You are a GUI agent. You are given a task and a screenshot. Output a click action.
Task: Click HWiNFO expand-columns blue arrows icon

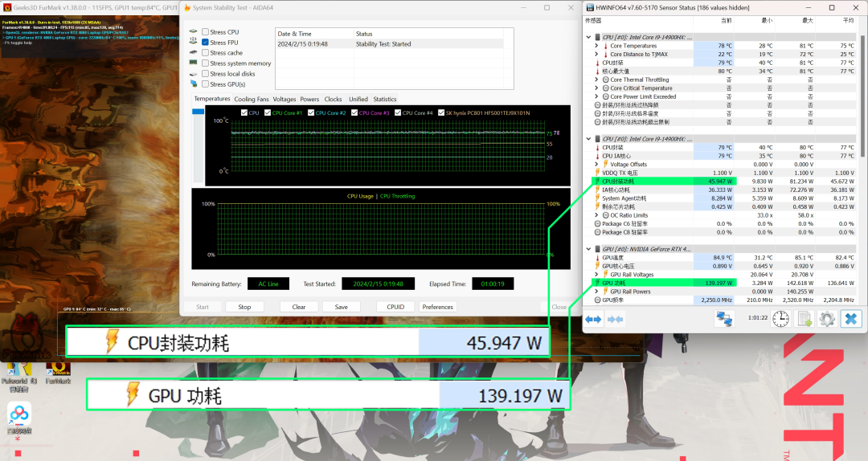[593, 319]
